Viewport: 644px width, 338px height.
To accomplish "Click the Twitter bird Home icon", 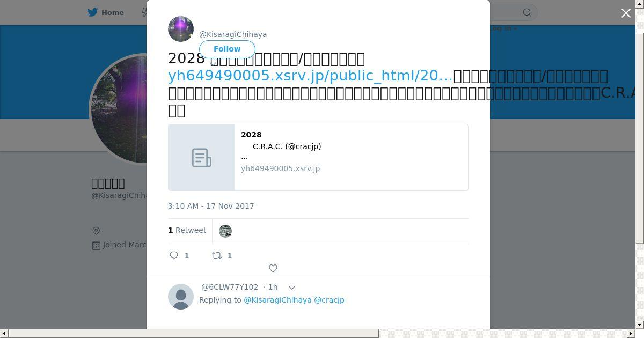I will pyautogui.click(x=93, y=12).
